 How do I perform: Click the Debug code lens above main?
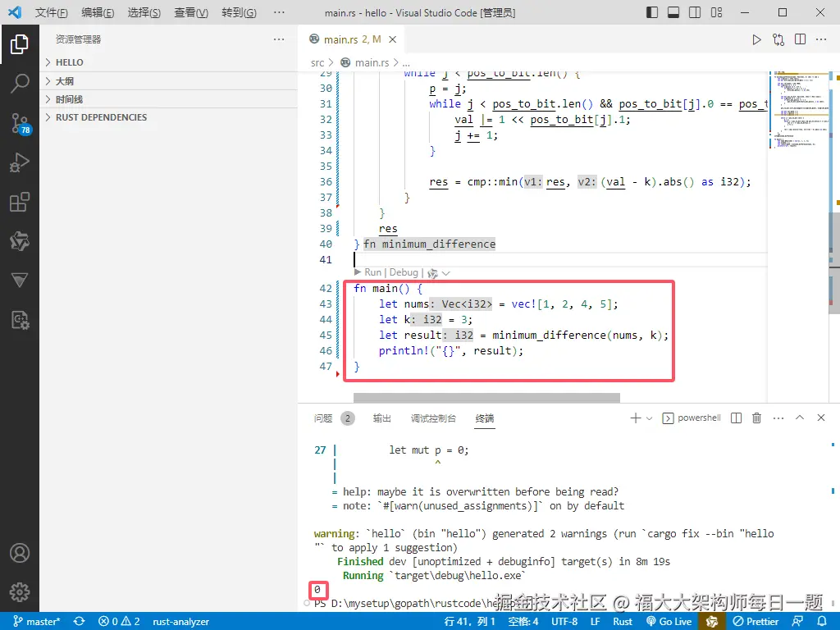pos(404,272)
